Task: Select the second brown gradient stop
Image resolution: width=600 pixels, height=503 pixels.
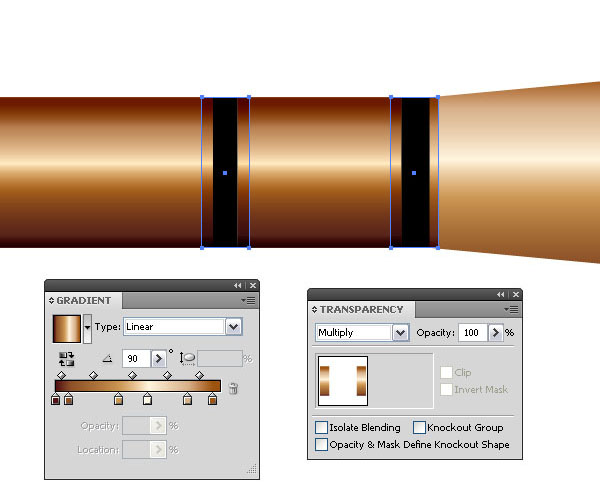Action: (x=68, y=399)
